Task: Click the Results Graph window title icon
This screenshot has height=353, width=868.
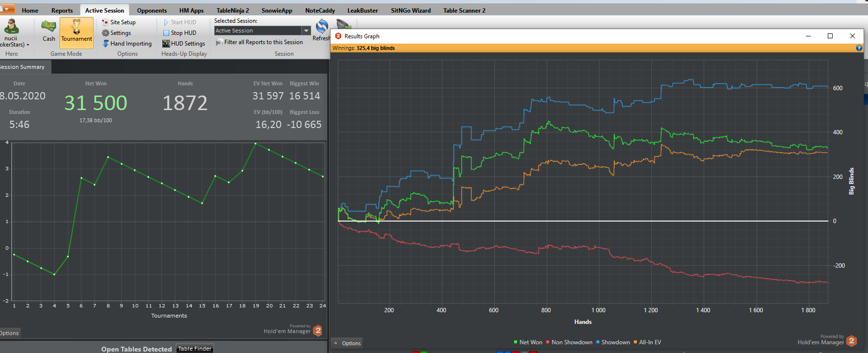Action: coord(338,36)
